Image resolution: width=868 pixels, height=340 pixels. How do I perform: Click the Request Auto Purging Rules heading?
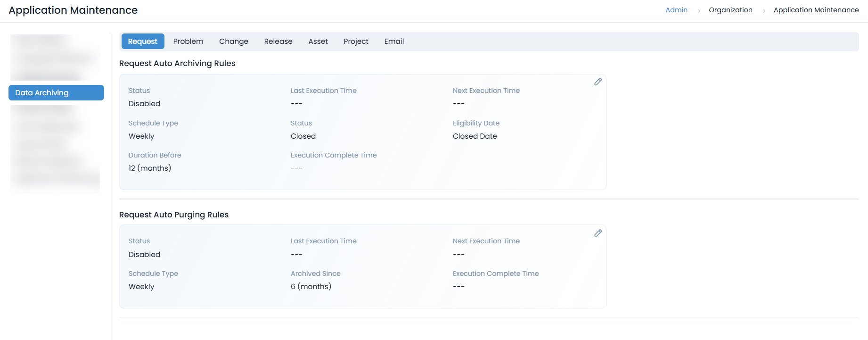click(x=174, y=215)
